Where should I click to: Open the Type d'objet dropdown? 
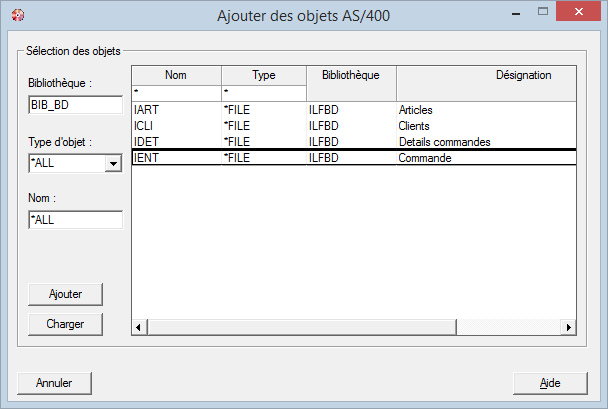coord(112,164)
